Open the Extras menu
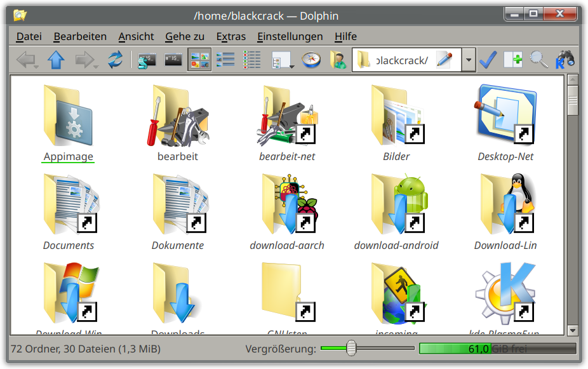 tap(231, 36)
